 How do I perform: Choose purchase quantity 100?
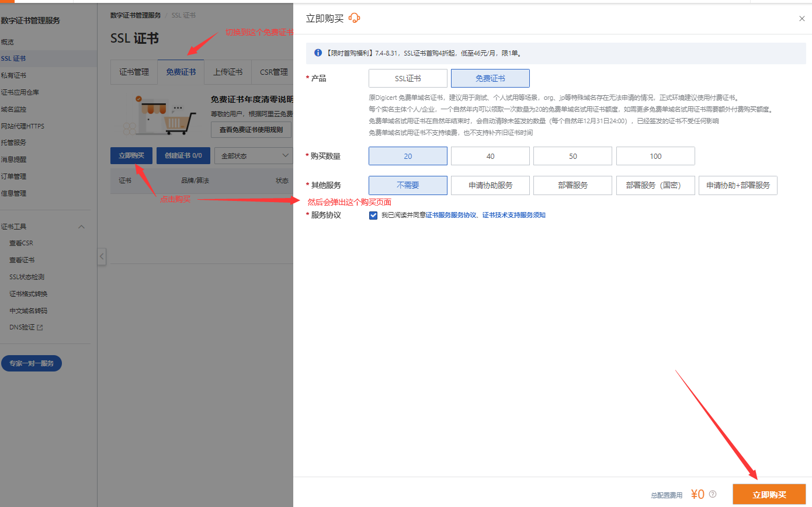655,156
